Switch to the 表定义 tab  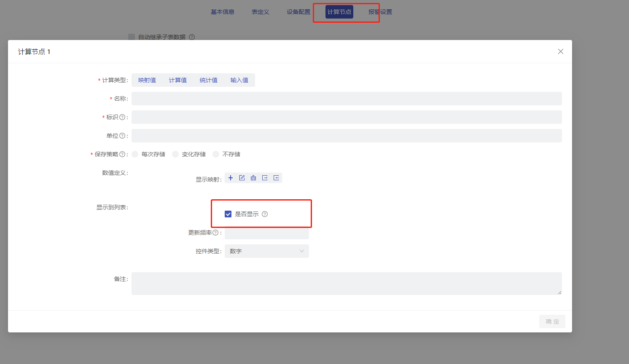click(x=261, y=12)
